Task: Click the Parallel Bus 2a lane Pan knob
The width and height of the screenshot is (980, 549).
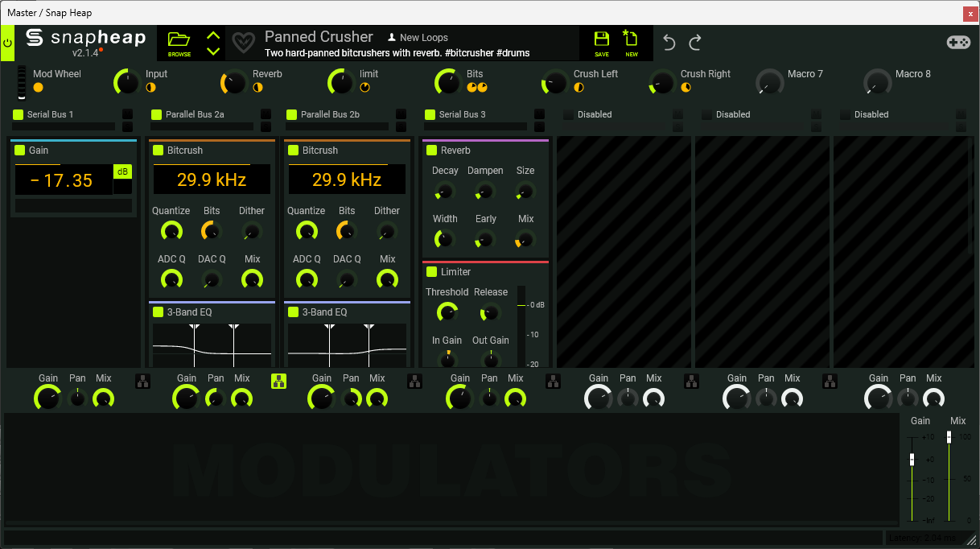Action: tap(215, 398)
